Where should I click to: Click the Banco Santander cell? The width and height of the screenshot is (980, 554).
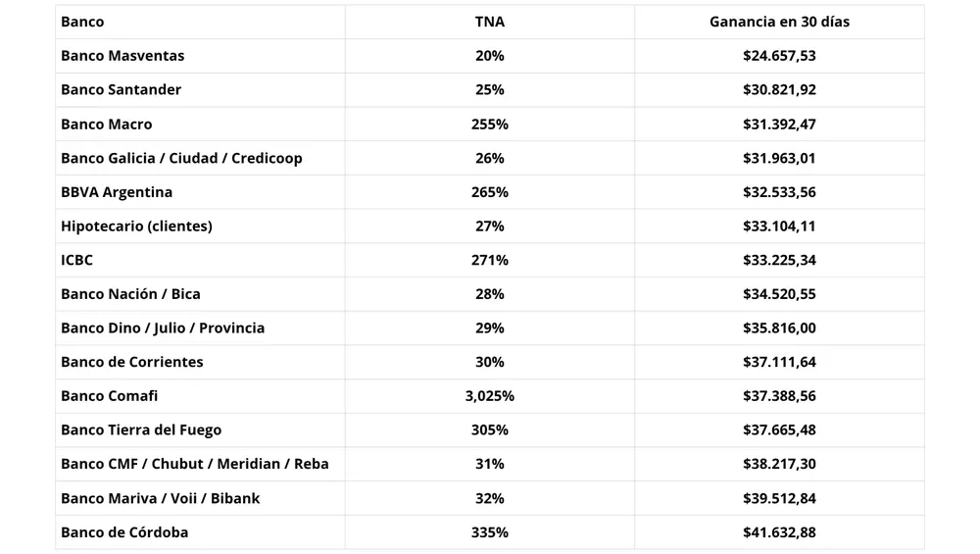pyautogui.click(x=121, y=89)
